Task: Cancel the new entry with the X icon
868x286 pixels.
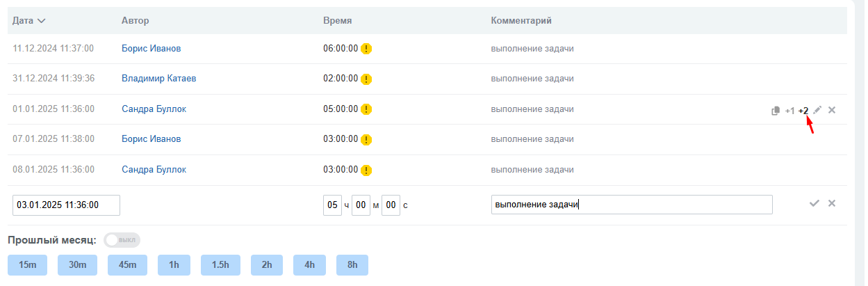Action: pyautogui.click(x=832, y=203)
